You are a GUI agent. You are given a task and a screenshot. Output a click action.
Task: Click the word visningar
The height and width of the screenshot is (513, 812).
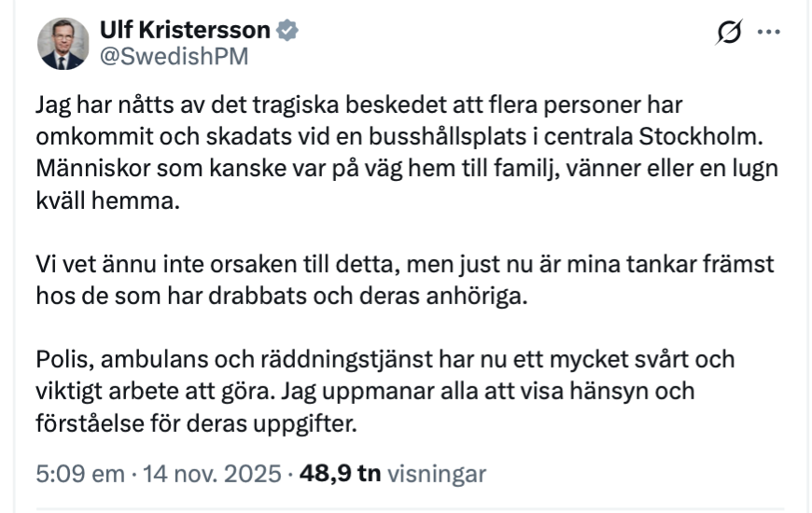click(437, 473)
